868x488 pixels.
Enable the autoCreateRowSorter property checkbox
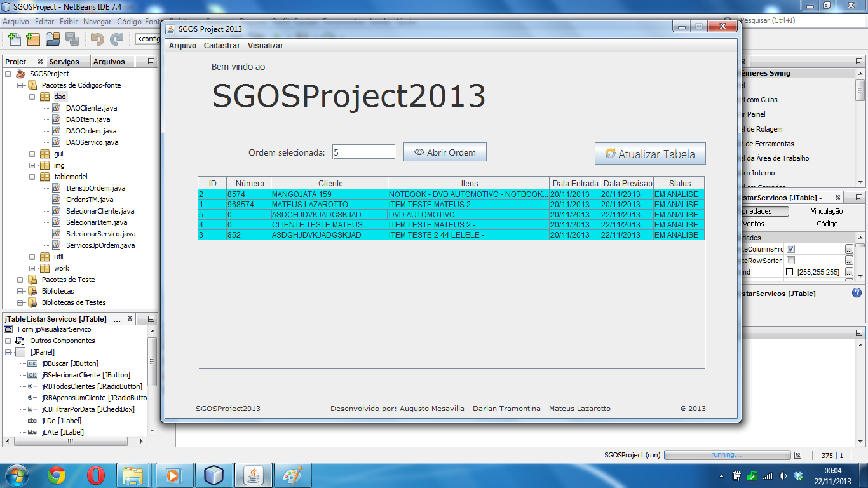[790, 261]
